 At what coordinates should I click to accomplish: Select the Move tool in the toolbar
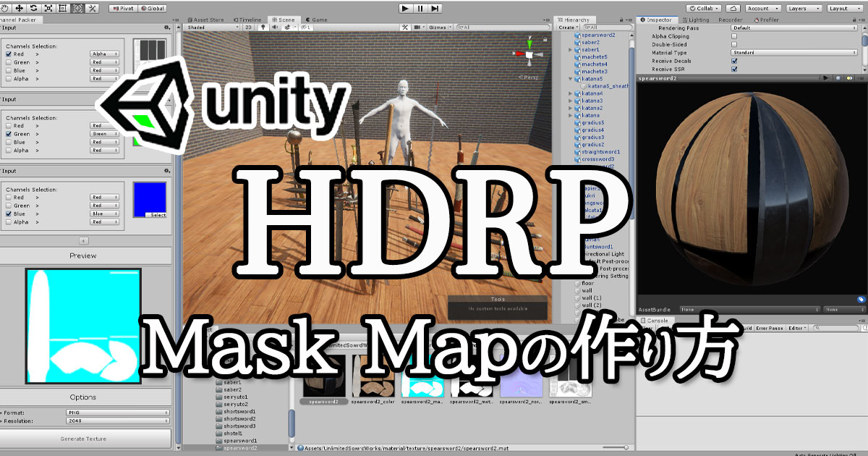click(18, 9)
